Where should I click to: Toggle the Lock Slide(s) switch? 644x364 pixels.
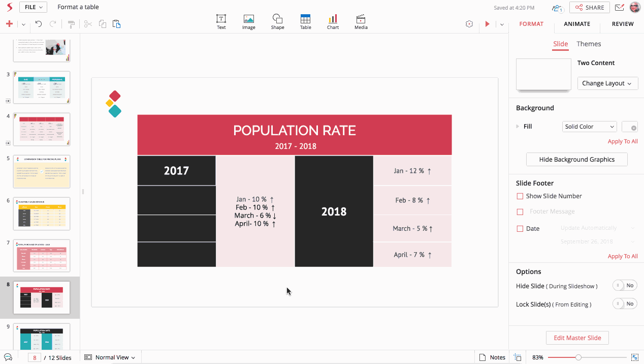pos(625,304)
